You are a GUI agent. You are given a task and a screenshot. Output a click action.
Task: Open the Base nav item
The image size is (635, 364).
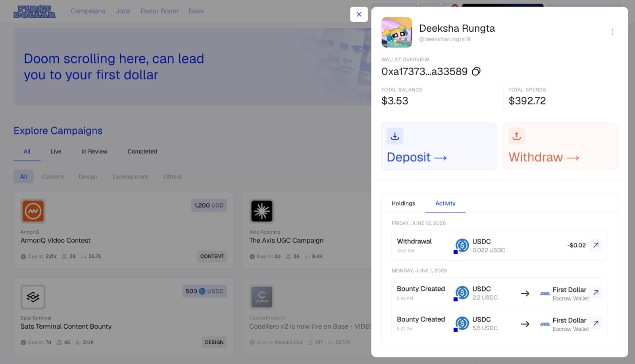[x=196, y=11]
